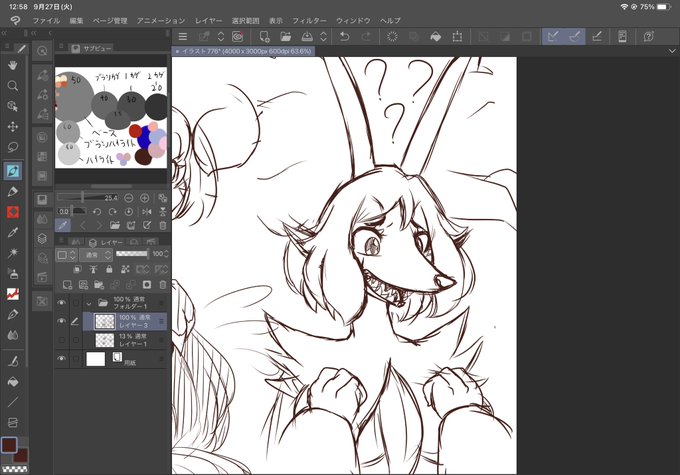Expand the canvas tab chevron at far right
The width and height of the screenshot is (680, 475).
tap(672, 51)
